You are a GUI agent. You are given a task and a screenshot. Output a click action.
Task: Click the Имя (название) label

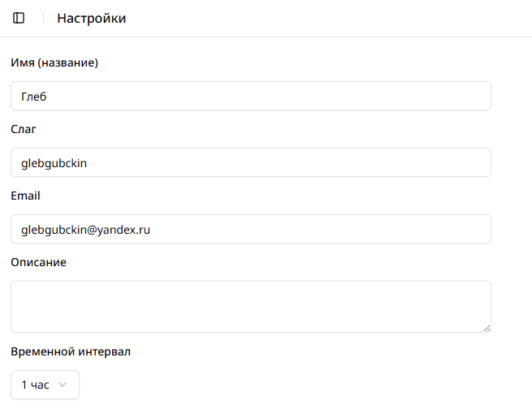click(54, 62)
